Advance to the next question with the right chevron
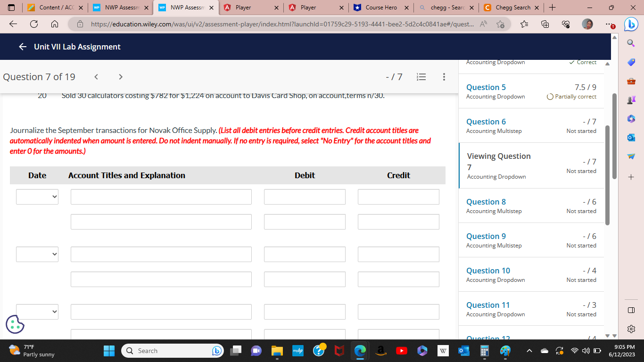644x362 pixels. click(x=120, y=77)
